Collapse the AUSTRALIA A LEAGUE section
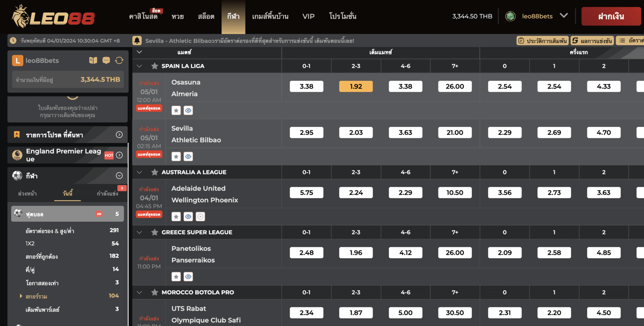This screenshot has width=644, height=326. (139, 172)
